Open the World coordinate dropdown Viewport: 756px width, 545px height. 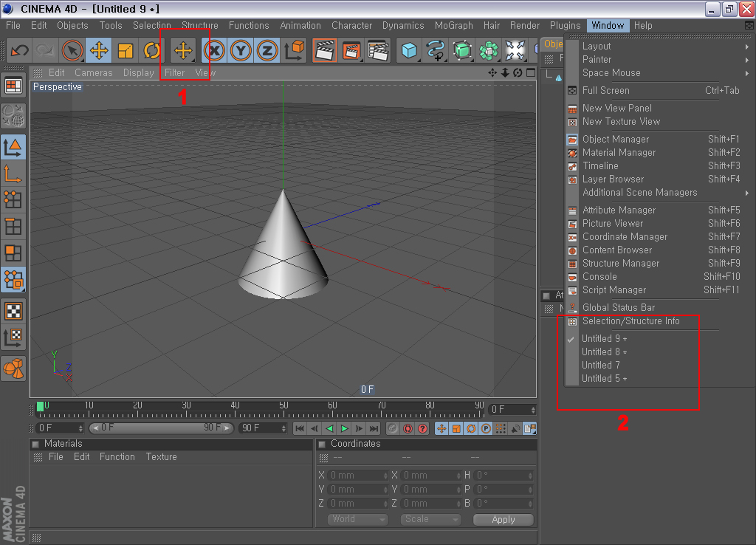[358, 519]
